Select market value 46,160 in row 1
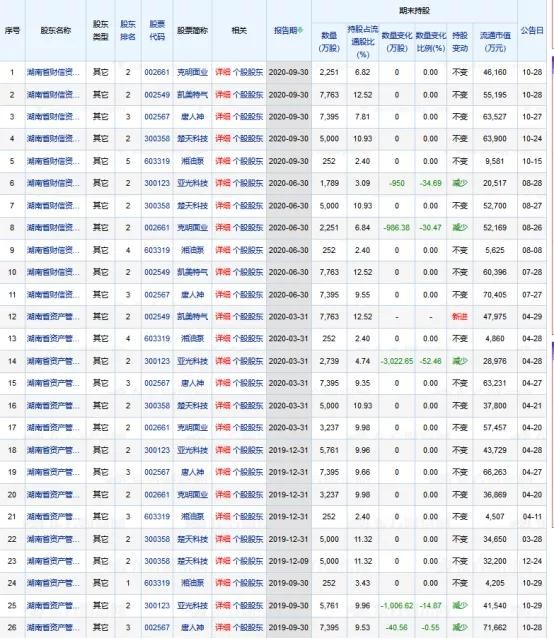This screenshot has height=639, width=554. [x=495, y=72]
